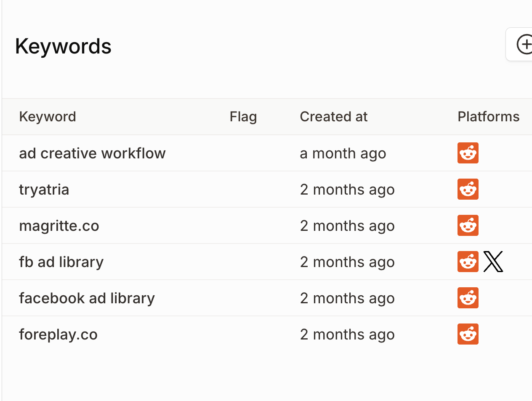Select the '2 months ago' timestamp for 'foreplay.co'
The image size is (532, 401).
(347, 334)
